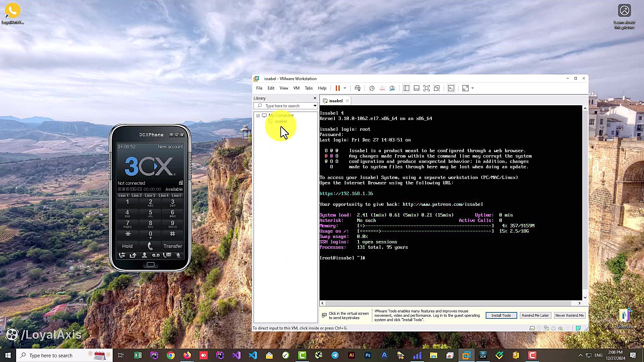
Task: Select Line 3 on 3CXPhone
Action: (x=150, y=195)
